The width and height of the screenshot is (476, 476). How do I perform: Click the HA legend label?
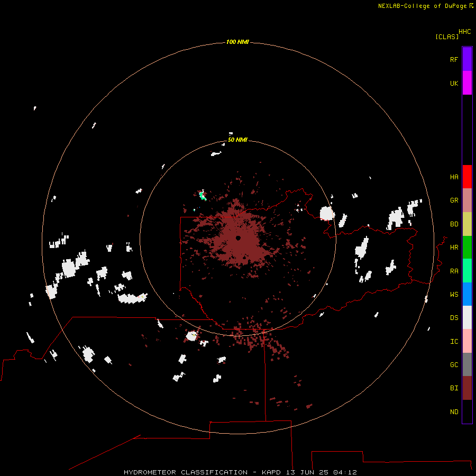[x=454, y=177]
